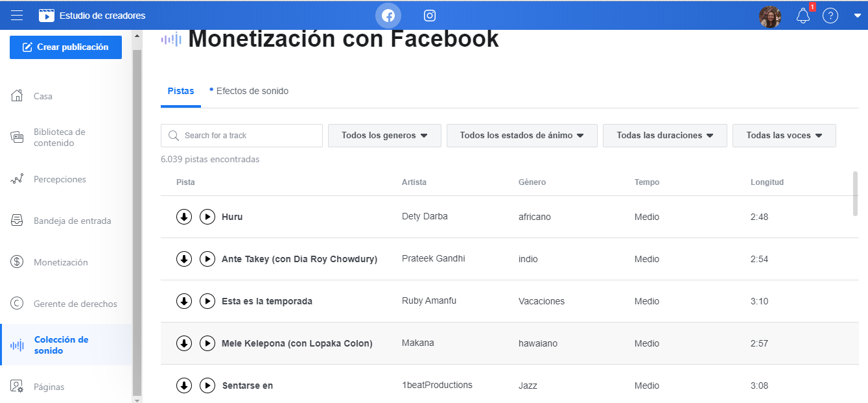Click Mele Kelepona (con Lopaka Colon) title
868x403 pixels.
[x=297, y=343]
